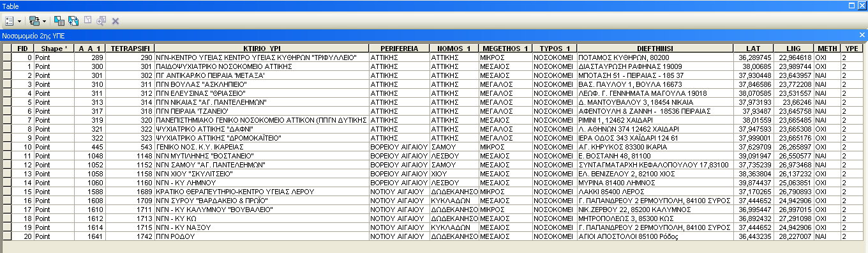Click LAT value 39,874437
Viewport: 868px width, 253px height.
tap(753, 183)
